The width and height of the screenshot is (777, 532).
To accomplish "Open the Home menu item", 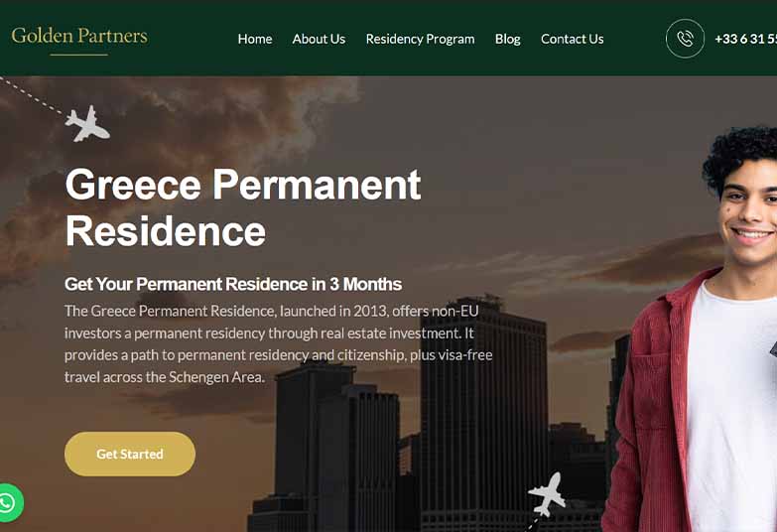I will point(255,39).
